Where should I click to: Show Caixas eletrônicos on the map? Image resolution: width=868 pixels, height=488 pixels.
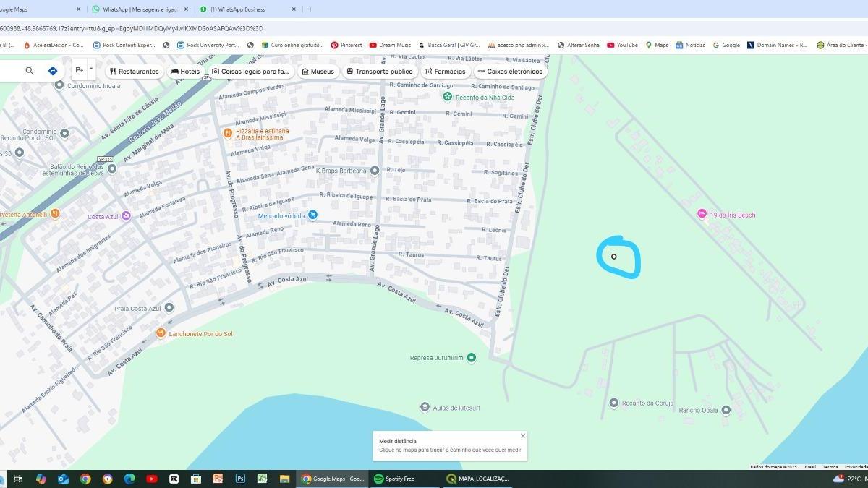tap(509, 72)
